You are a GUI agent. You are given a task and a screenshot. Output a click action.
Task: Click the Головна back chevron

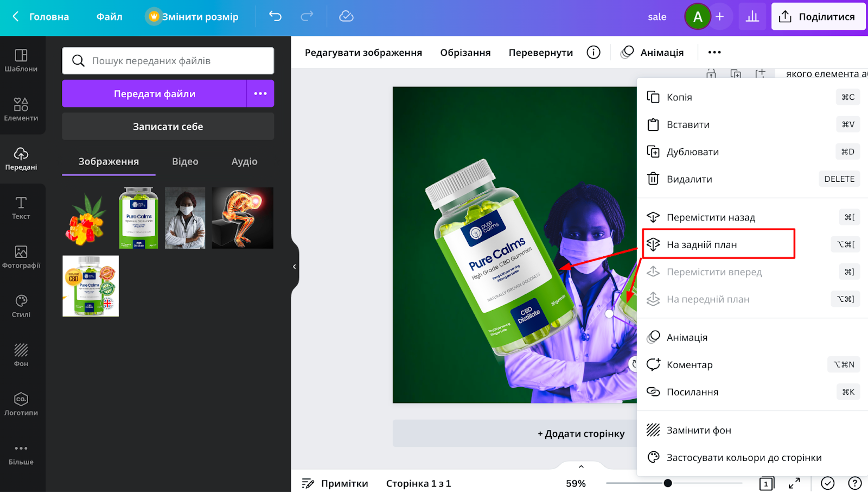point(16,16)
